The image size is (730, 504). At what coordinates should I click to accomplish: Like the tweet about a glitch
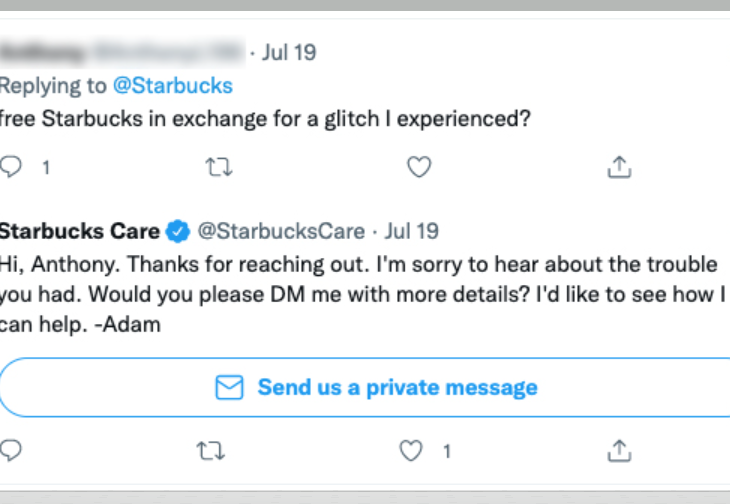(x=419, y=167)
